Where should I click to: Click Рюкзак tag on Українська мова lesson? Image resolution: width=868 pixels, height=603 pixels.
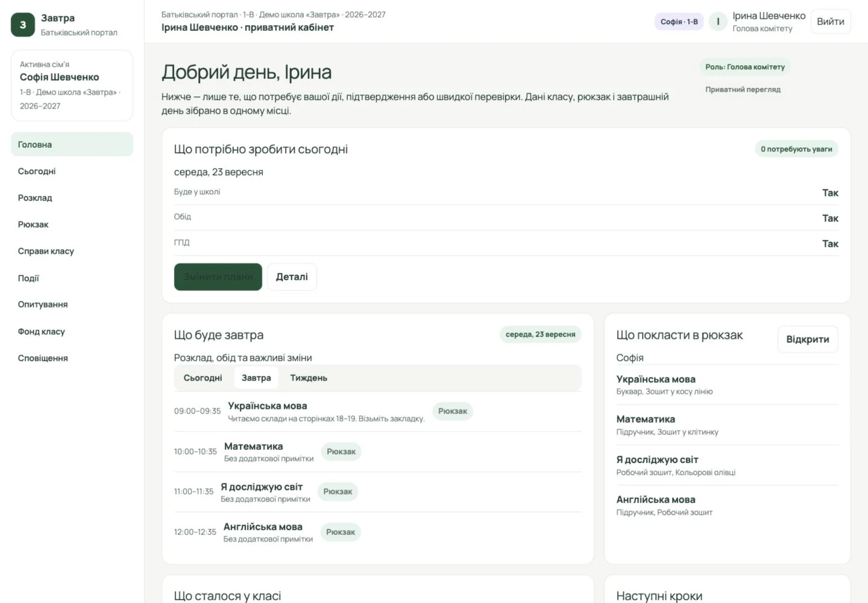click(453, 411)
